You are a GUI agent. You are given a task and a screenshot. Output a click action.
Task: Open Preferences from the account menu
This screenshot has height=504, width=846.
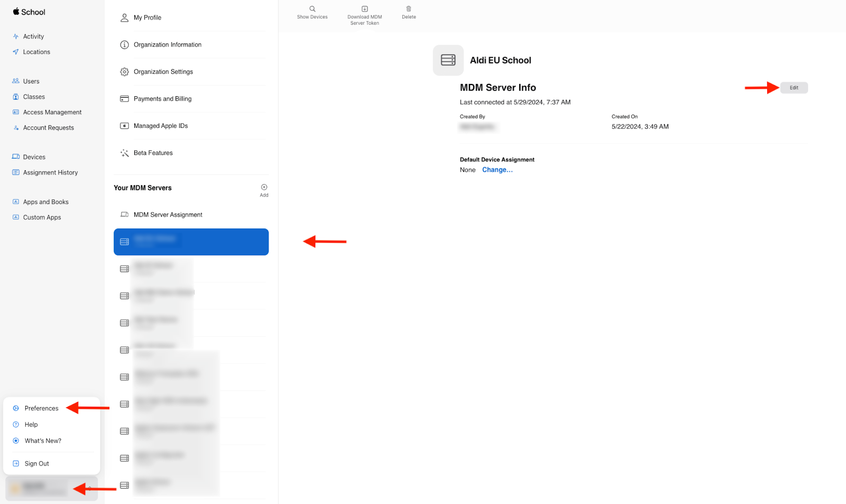pos(41,408)
